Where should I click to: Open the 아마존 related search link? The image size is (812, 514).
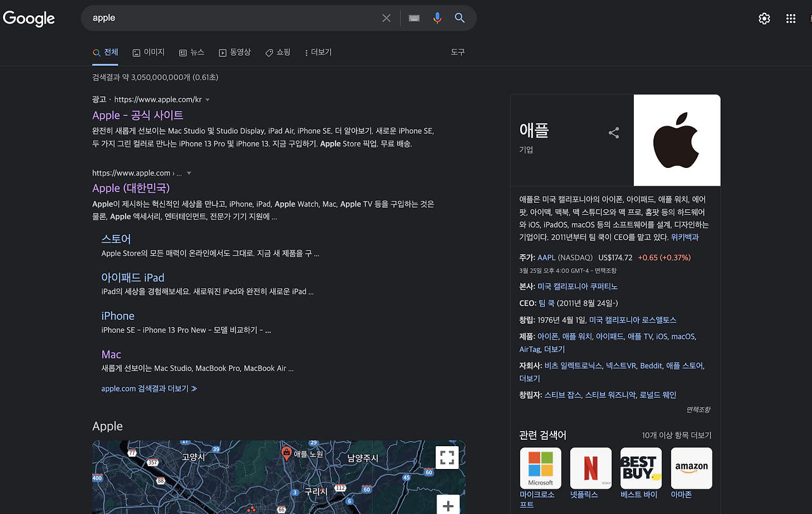(681, 494)
